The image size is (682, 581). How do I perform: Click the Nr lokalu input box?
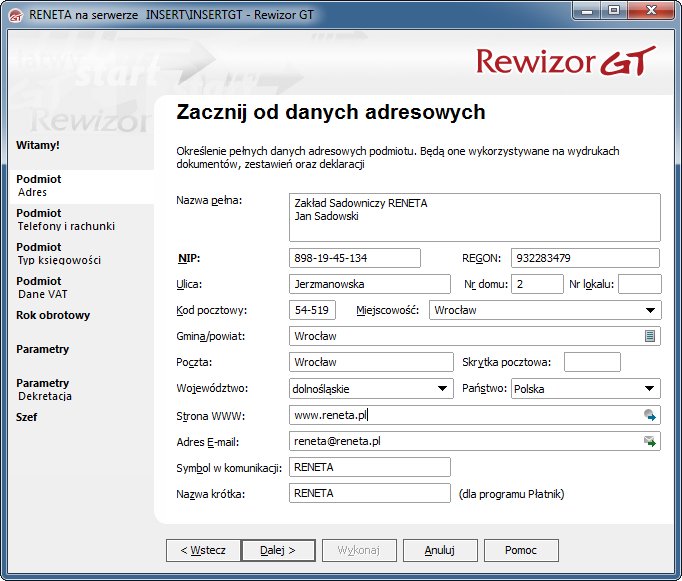click(639, 284)
